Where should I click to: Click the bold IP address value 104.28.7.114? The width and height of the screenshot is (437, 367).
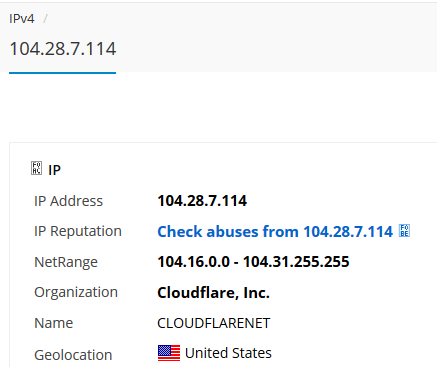click(202, 201)
